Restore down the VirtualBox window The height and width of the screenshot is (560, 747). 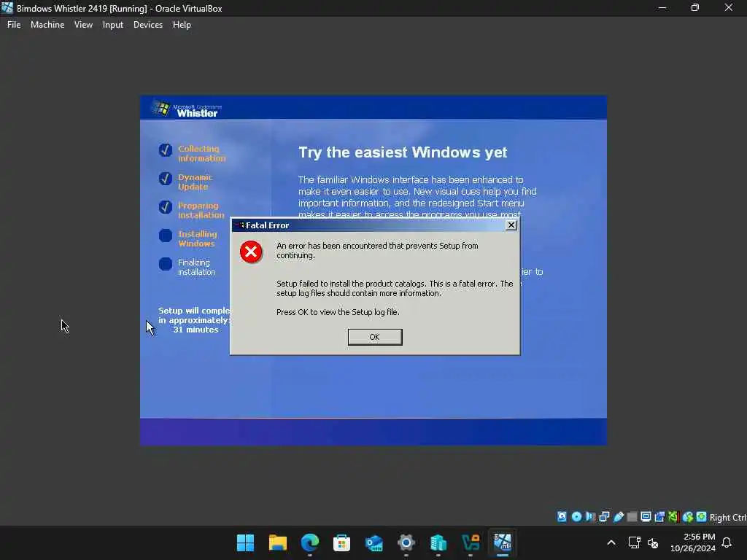pyautogui.click(x=695, y=8)
